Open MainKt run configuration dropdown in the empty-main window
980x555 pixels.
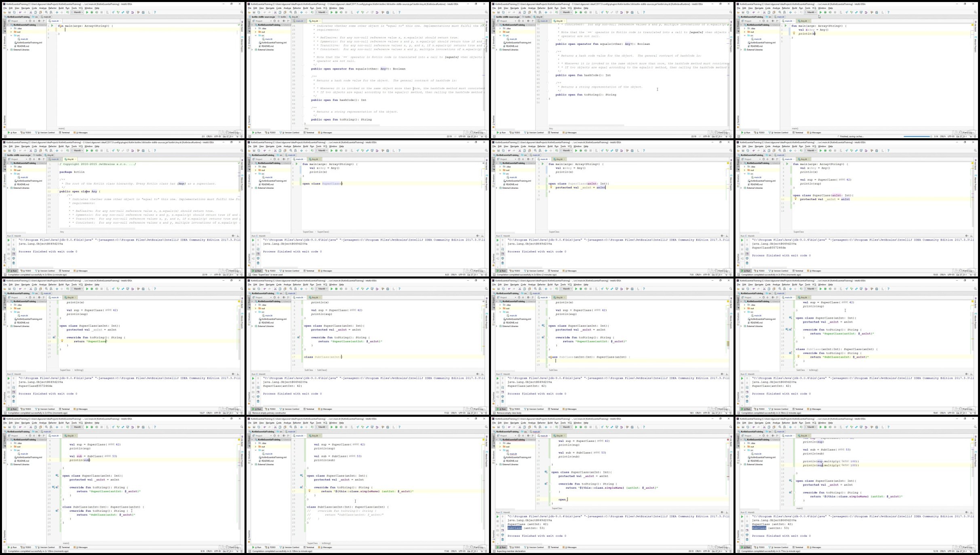[77, 12]
